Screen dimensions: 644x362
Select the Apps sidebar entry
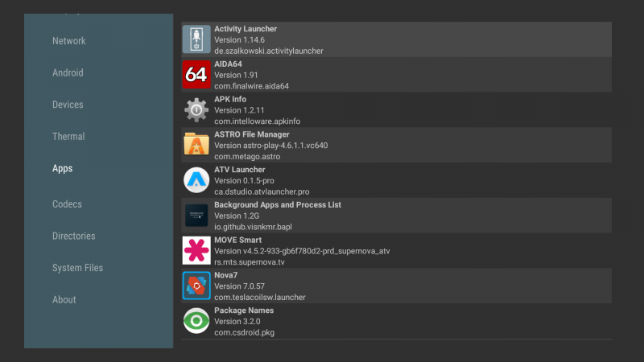coord(63,169)
